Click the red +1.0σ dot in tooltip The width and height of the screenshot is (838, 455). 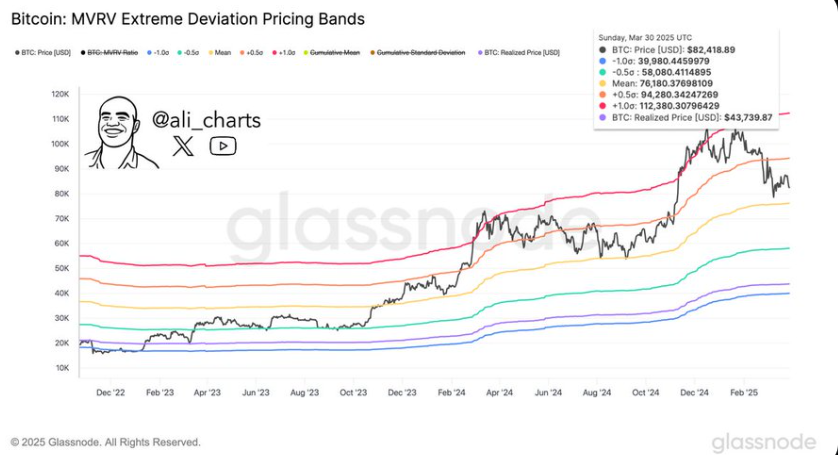tap(603, 106)
